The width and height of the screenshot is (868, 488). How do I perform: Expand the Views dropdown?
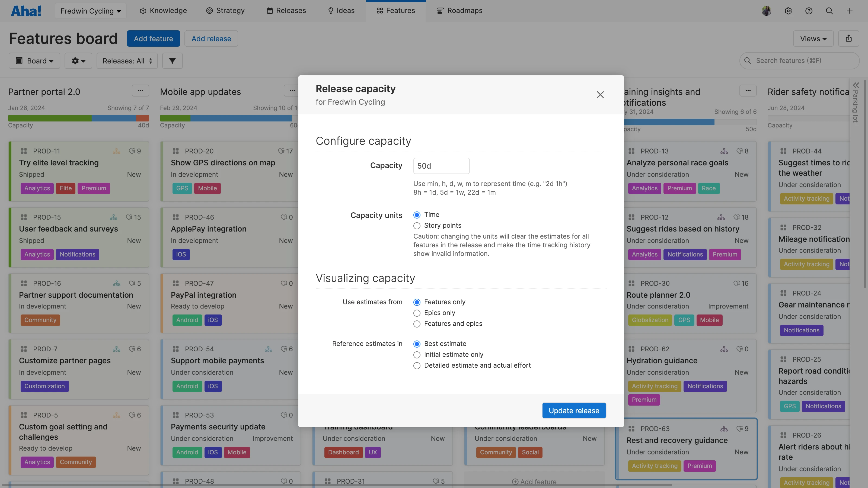click(x=813, y=38)
